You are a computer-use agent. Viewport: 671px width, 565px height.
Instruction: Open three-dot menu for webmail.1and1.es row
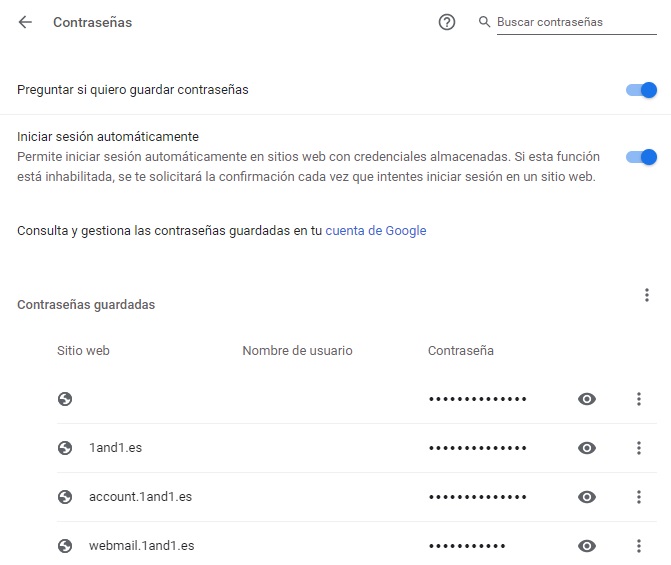point(638,546)
